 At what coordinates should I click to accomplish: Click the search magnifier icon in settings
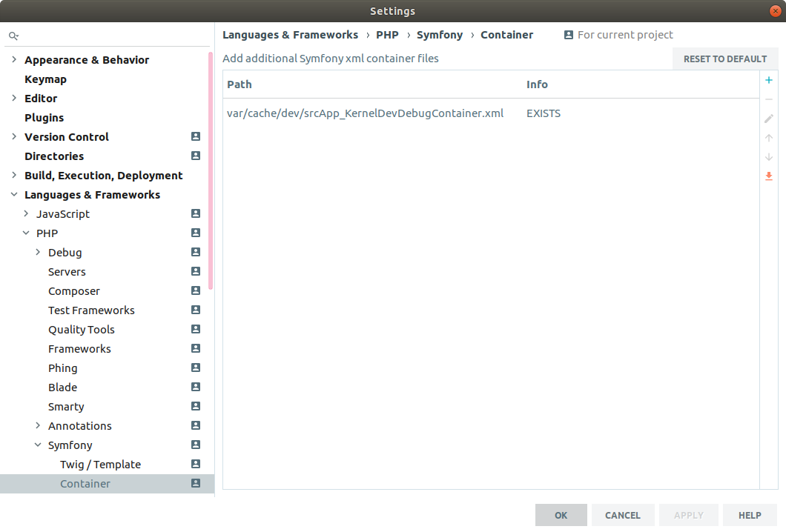point(13,36)
